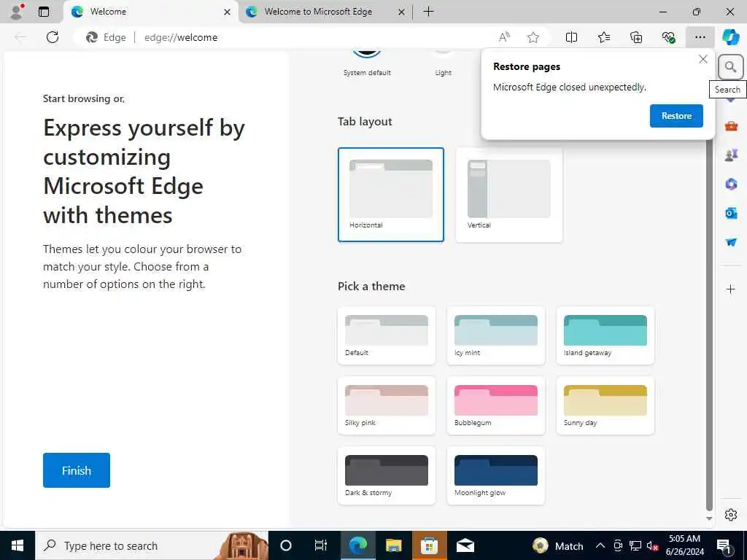The image size is (747, 560).
Task: Choose the Light appearance option
Action: (x=443, y=63)
